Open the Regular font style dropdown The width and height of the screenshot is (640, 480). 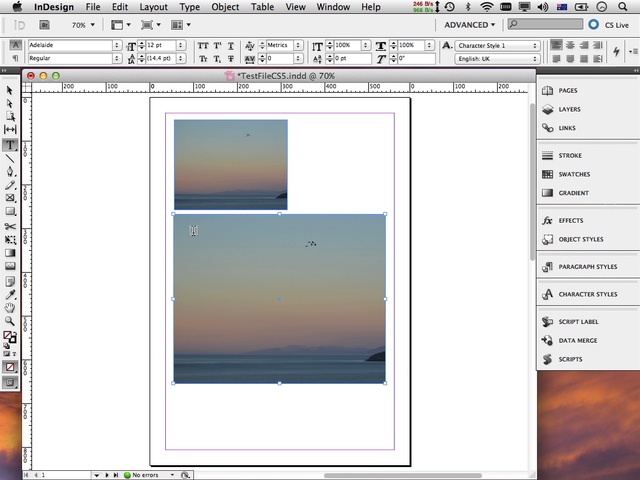tap(117, 58)
